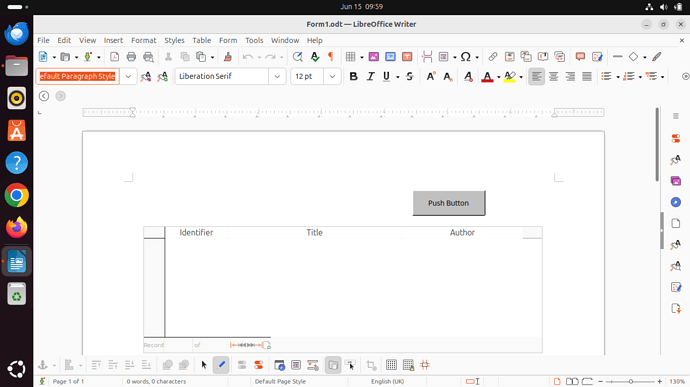Viewport: 690px width, 387px height.
Task: Insert a hyperlink
Action: click(x=493, y=57)
